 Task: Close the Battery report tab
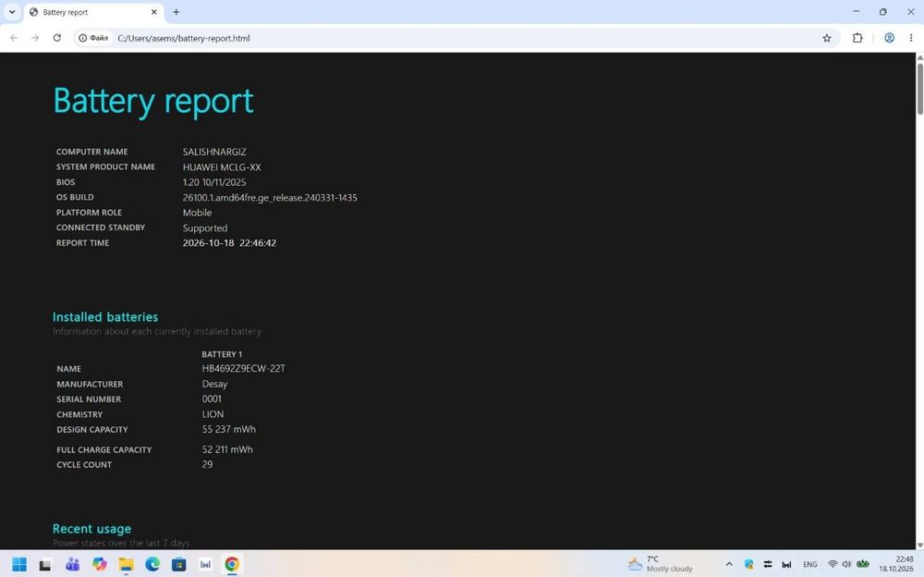pos(154,12)
